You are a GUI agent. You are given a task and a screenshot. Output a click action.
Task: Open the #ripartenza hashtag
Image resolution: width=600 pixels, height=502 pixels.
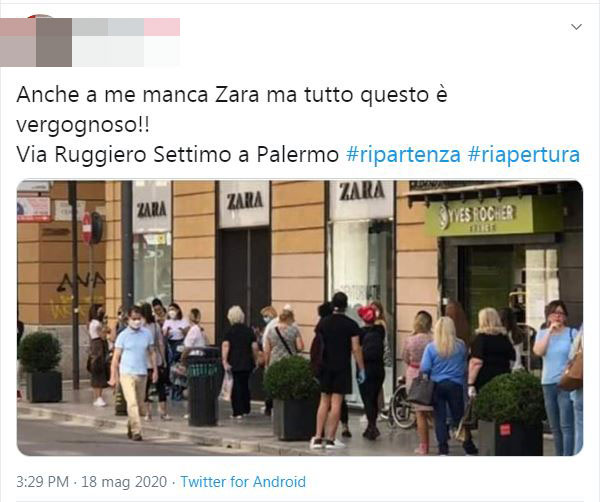[x=403, y=155]
